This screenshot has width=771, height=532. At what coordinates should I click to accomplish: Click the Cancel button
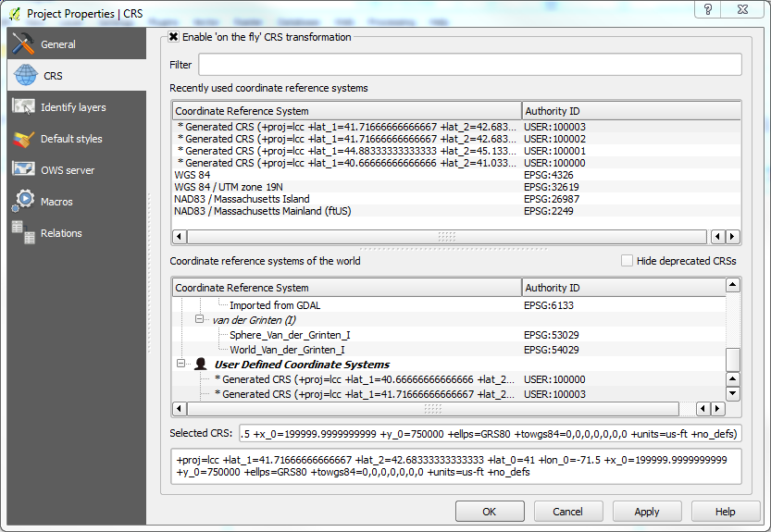[x=567, y=512]
